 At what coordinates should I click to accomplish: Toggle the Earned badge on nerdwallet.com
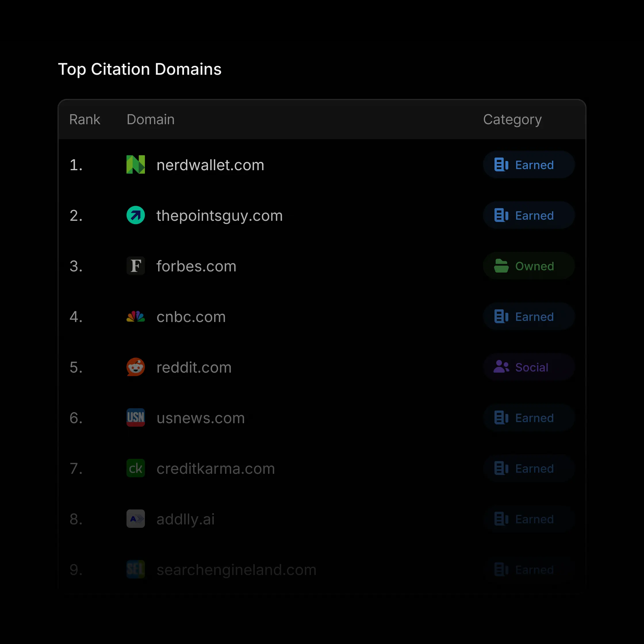pos(529,165)
